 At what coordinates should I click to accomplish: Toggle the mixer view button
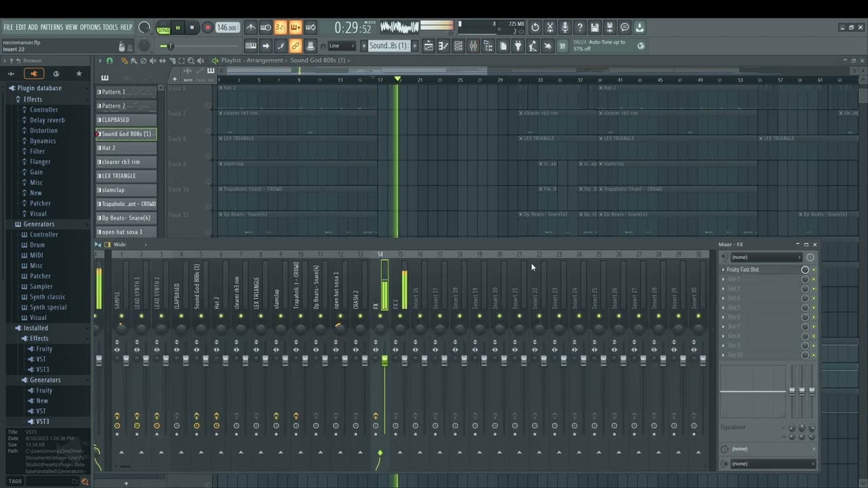[x=473, y=46]
